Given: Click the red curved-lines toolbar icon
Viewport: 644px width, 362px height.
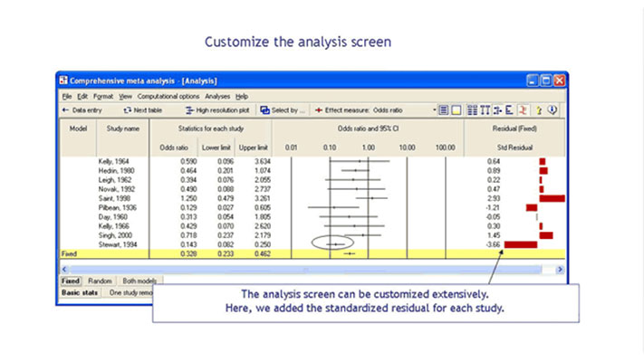Looking at the screenshot, I should tap(523, 110).
